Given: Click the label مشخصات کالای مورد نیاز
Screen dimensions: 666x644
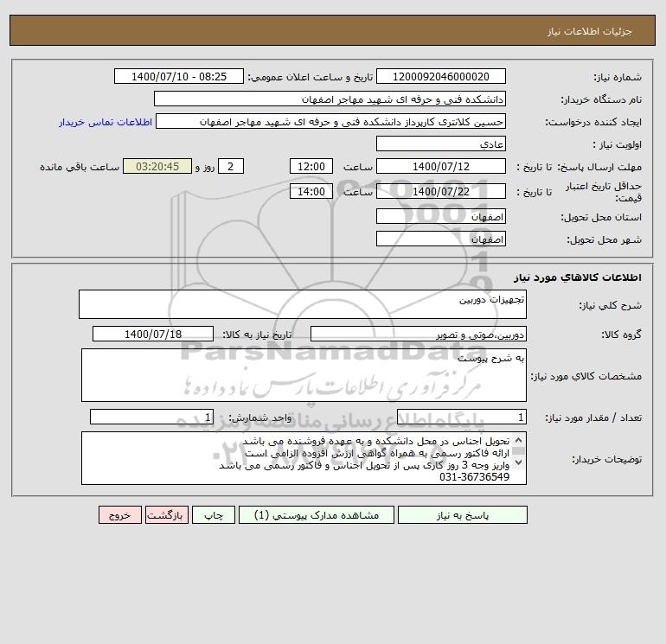Looking at the screenshot, I should [586, 376].
